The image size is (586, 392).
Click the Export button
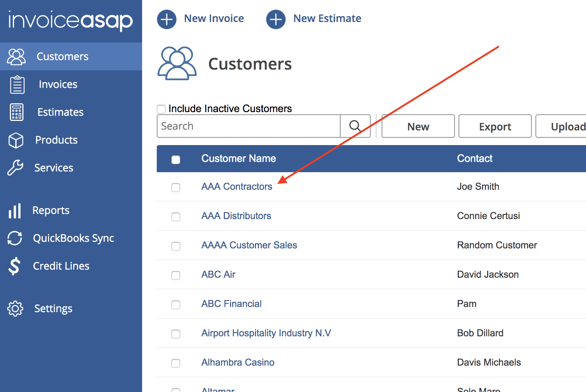click(495, 126)
